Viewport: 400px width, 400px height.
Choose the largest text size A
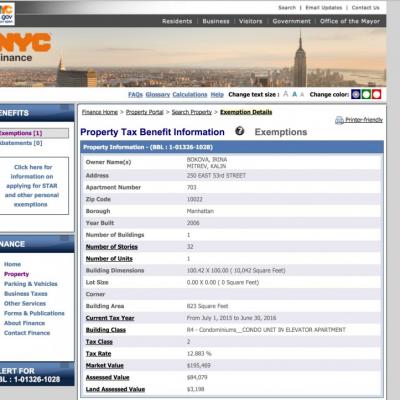pyautogui.click(x=286, y=94)
